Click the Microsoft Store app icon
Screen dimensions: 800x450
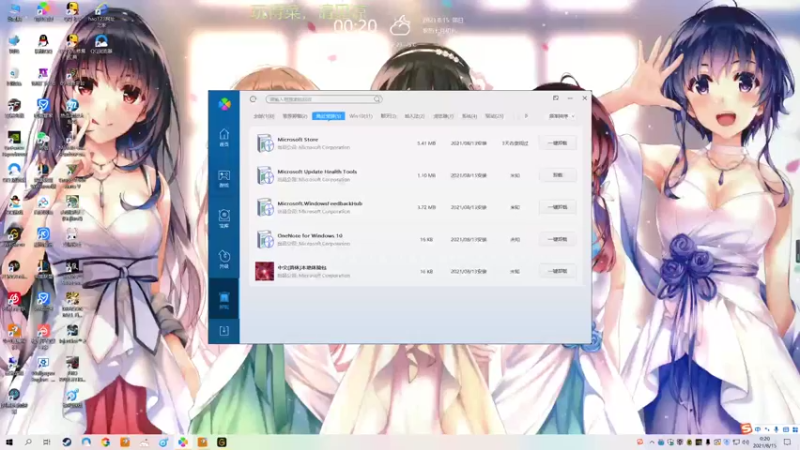[265, 143]
